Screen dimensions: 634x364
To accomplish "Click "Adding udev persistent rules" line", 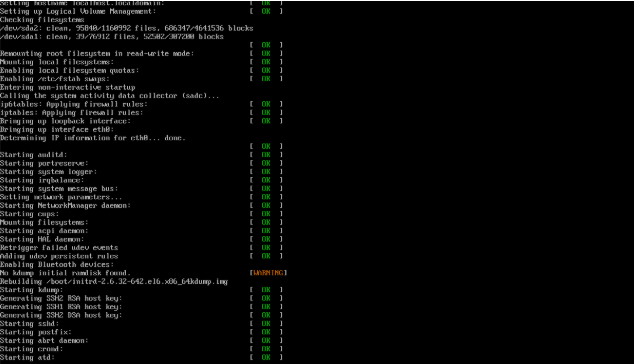I will (x=59, y=256).
